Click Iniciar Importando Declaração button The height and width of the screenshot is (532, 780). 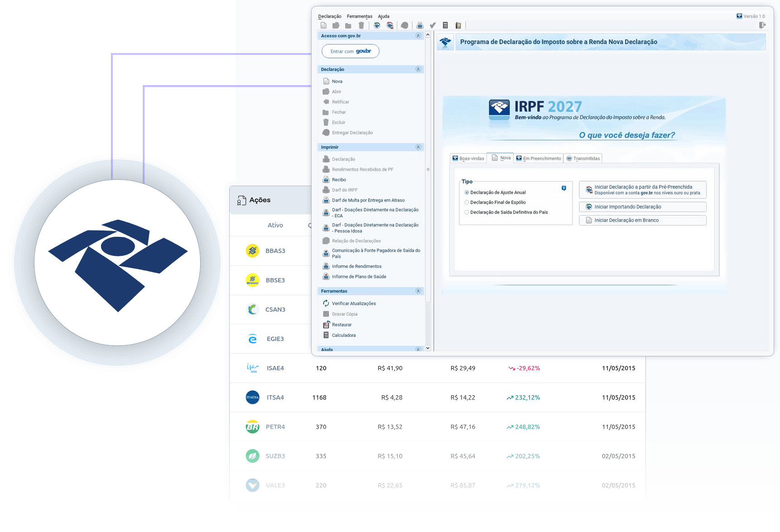point(643,207)
